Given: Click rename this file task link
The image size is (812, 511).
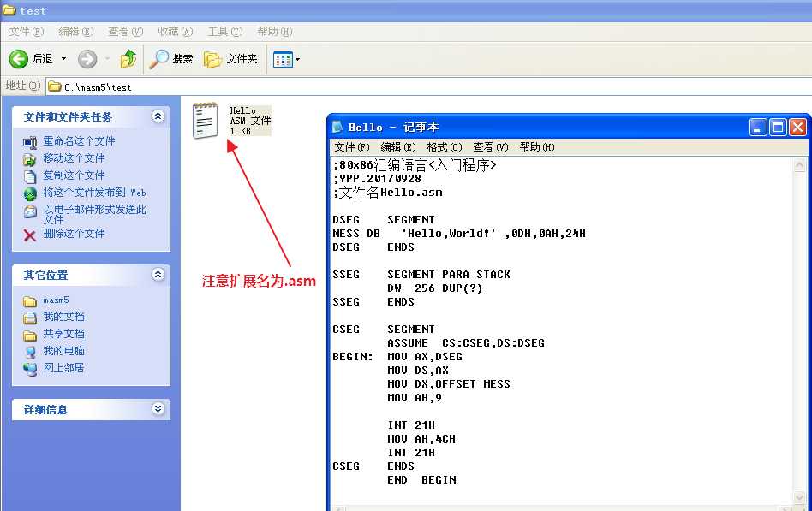Looking at the screenshot, I should click(78, 141).
